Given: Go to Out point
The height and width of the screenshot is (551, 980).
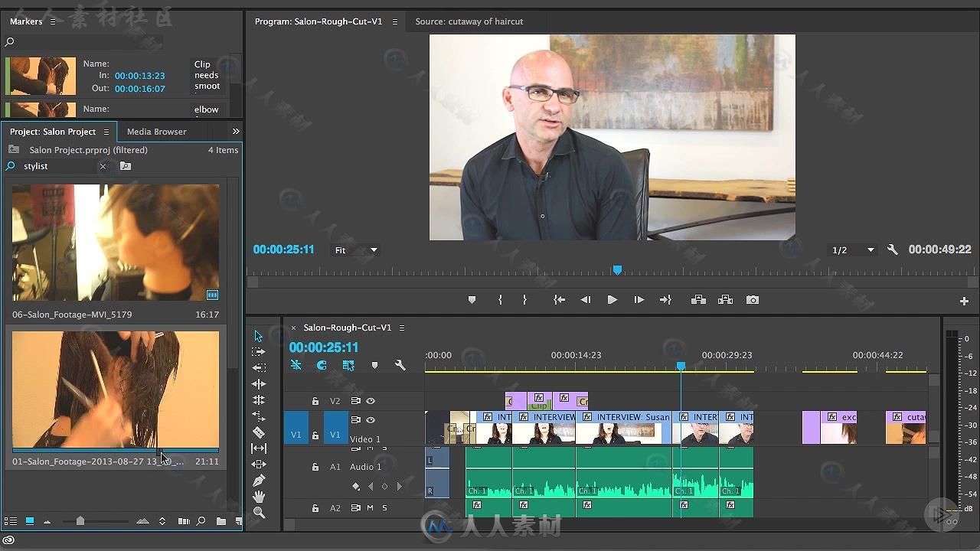Looking at the screenshot, I should click(665, 300).
